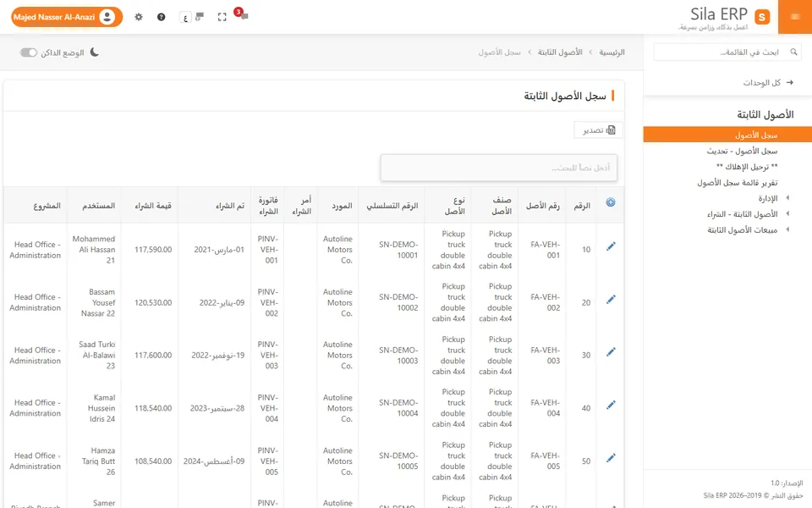This screenshot has width=812, height=508.
Task: Edit asset FA-VEH-004 with pencil icon
Action: (611, 405)
